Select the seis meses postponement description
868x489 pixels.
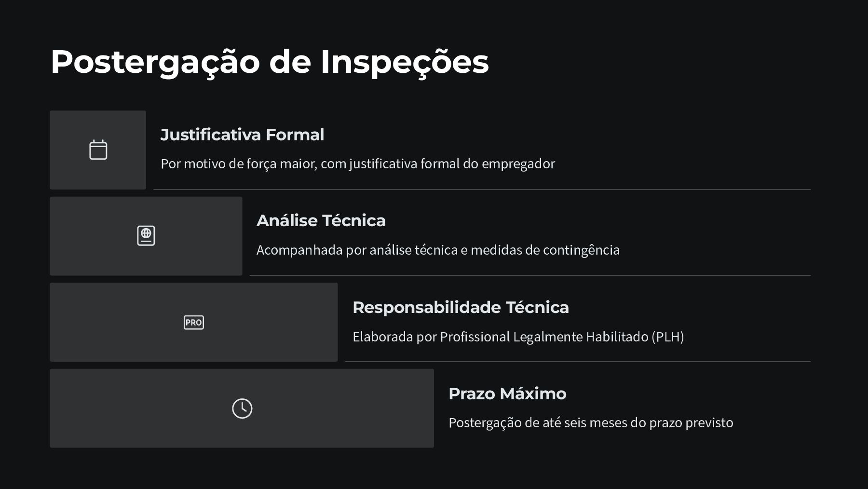pyautogui.click(x=591, y=422)
